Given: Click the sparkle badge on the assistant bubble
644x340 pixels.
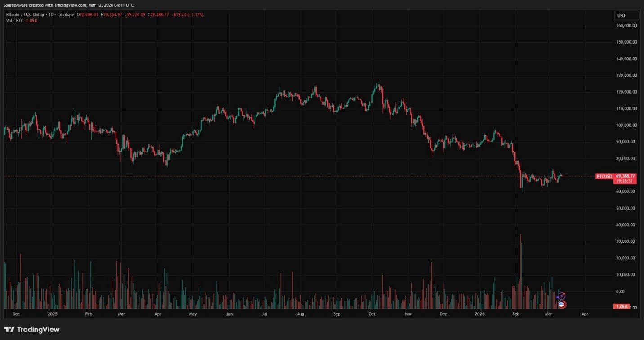Looking at the screenshot, I should tap(558, 297).
